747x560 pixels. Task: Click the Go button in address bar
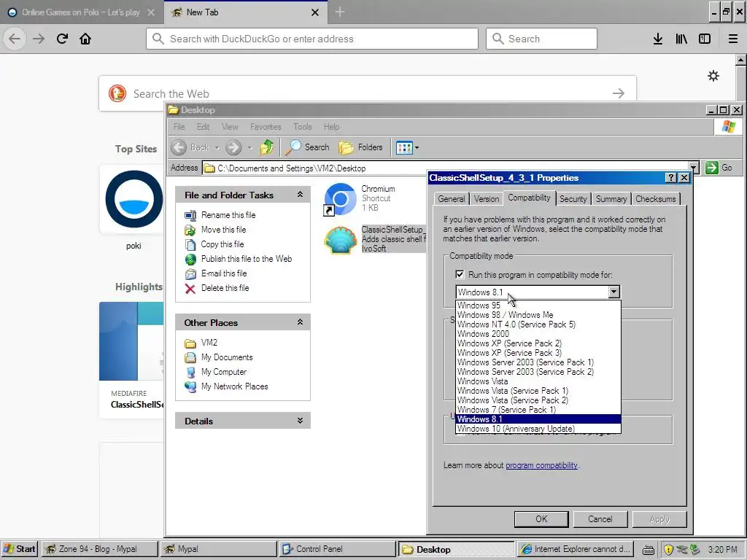click(x=719, y=168)
